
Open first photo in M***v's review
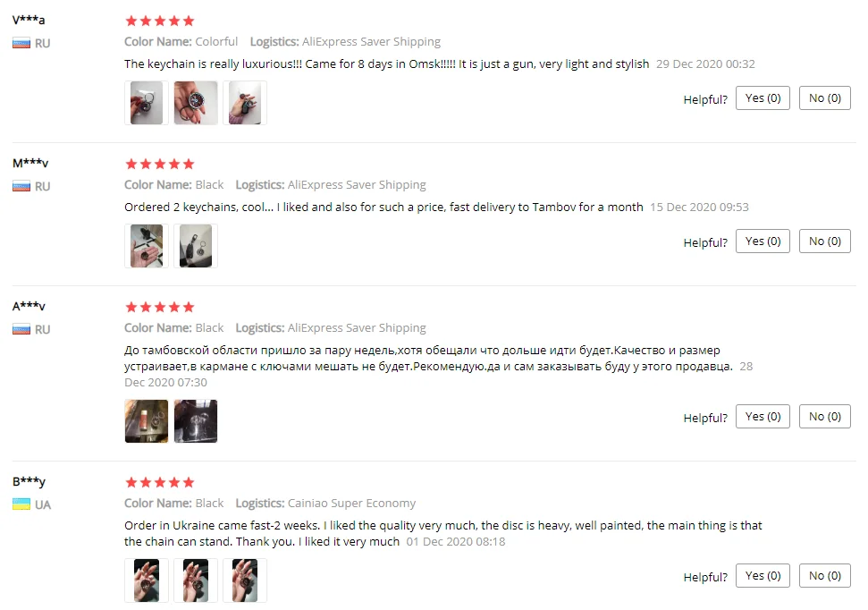click(x=146, y=246)
